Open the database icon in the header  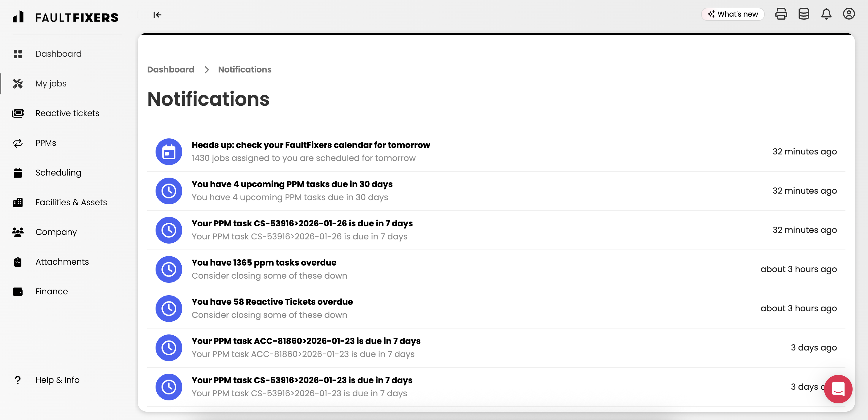804,14
